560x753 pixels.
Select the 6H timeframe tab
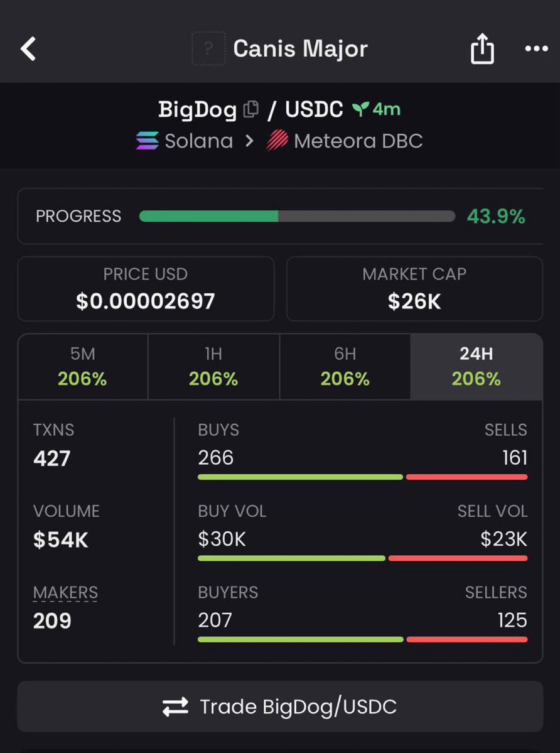[345, 366]
